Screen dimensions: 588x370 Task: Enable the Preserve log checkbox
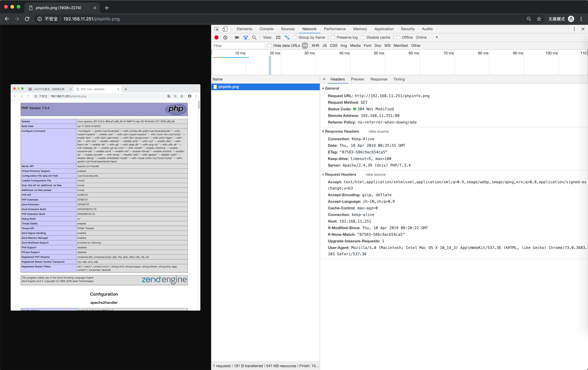click(333, 37)
